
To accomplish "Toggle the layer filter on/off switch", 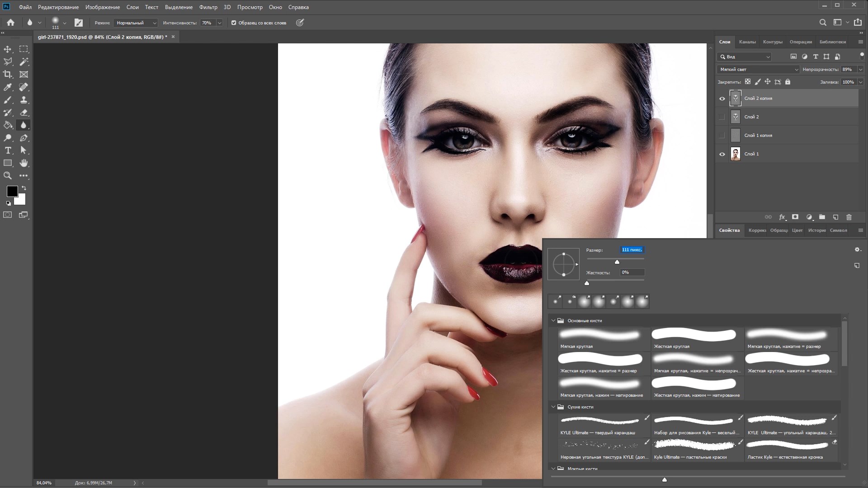I will [x=862, y=55].
